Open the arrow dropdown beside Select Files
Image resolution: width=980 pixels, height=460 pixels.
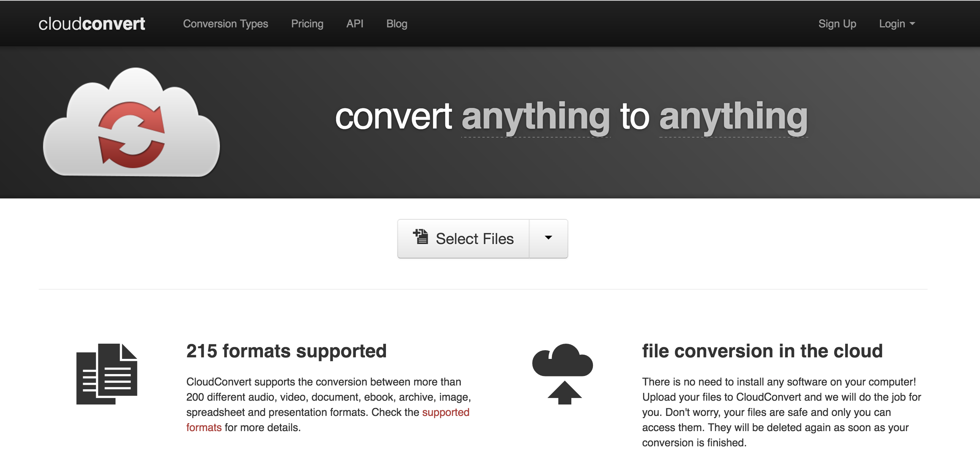548,239
